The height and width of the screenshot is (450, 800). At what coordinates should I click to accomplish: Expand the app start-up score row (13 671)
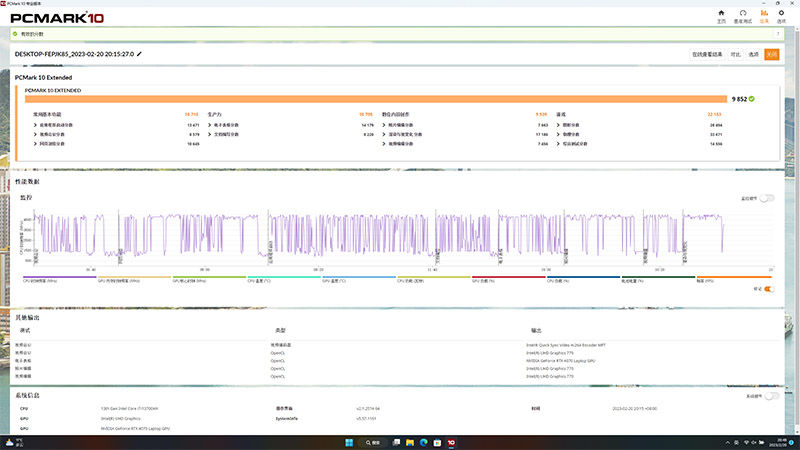(116, 125)
